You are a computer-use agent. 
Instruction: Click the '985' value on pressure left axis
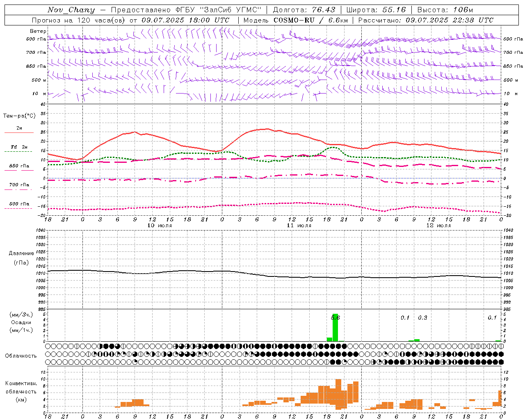point(41,309)
